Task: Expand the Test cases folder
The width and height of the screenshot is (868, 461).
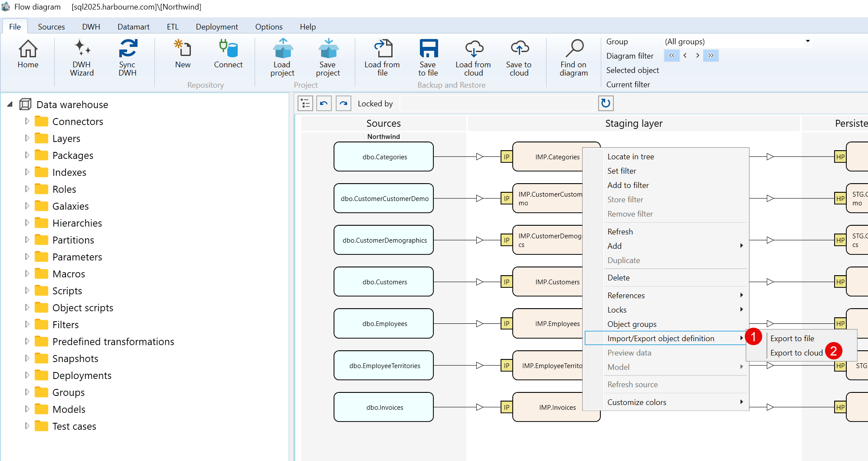Action: pyautogui.click(x=27, y=426)
